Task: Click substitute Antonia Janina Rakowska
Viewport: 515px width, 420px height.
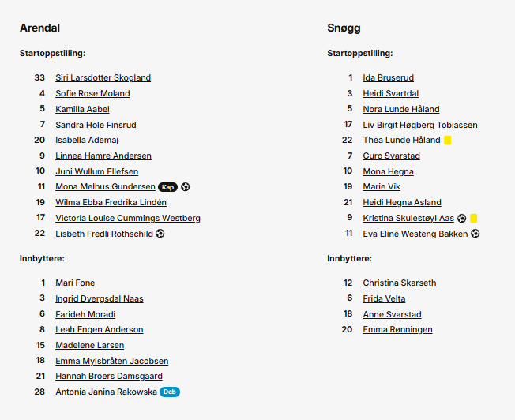Action: pos(106,392)
